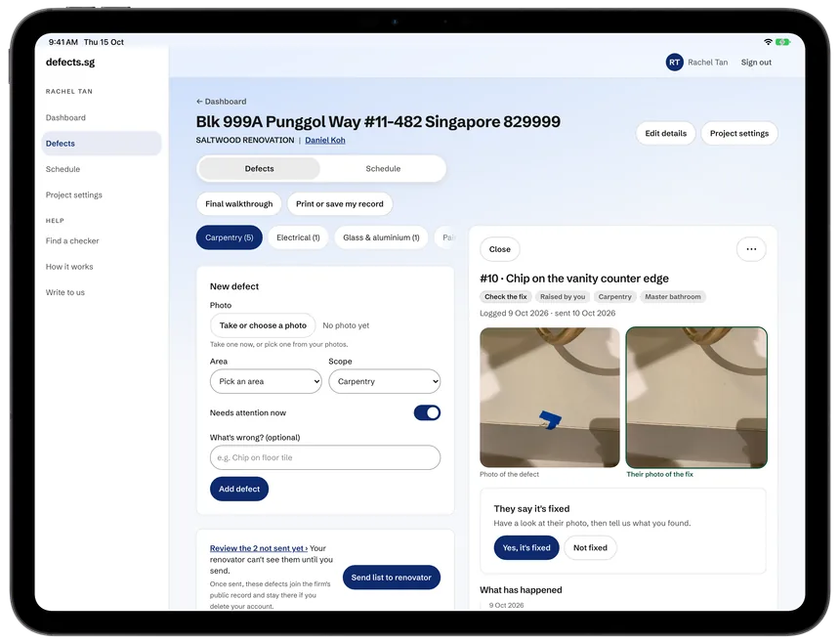Click the Master bathroom tag
Screen dimensions: 840x644
point(673,297)
